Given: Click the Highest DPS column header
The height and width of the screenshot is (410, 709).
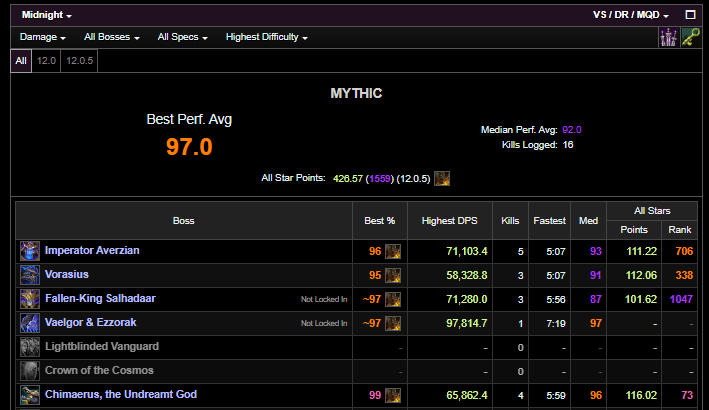Looking at the screenshot, I should (449, 221).
